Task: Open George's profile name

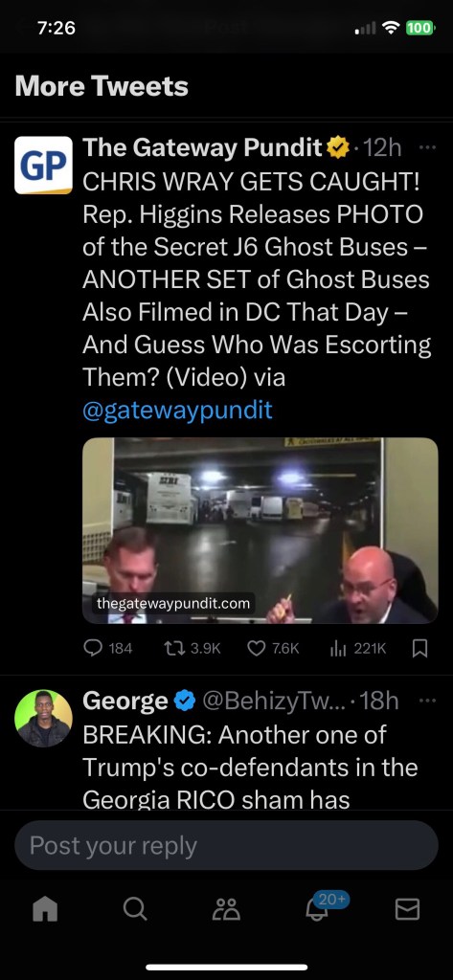Action: coord(125,701)
